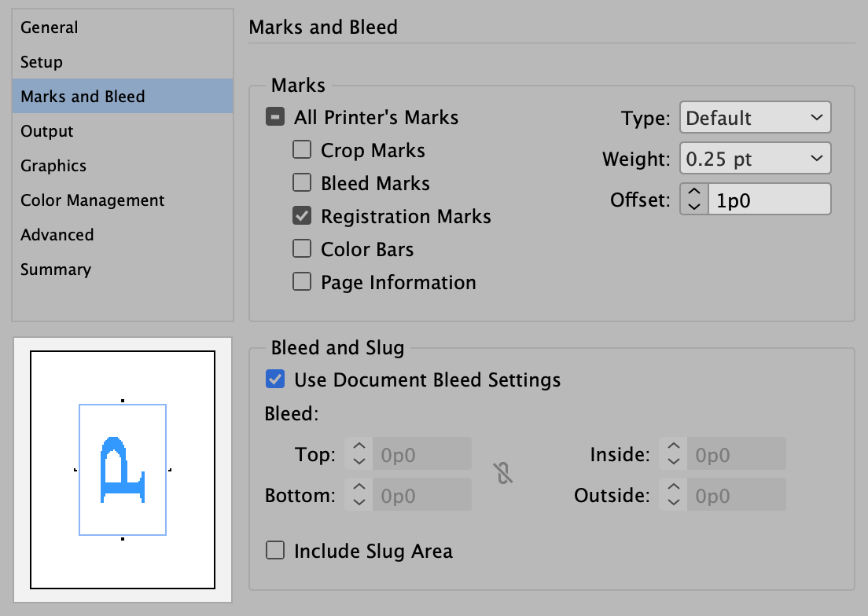The image size is (868, 616).
Task: Click the page preview thumbnail
Action: [122, 469]
